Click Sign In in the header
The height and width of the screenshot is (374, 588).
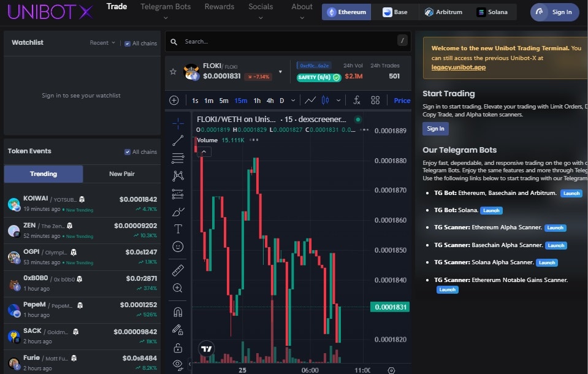(555, 12)
